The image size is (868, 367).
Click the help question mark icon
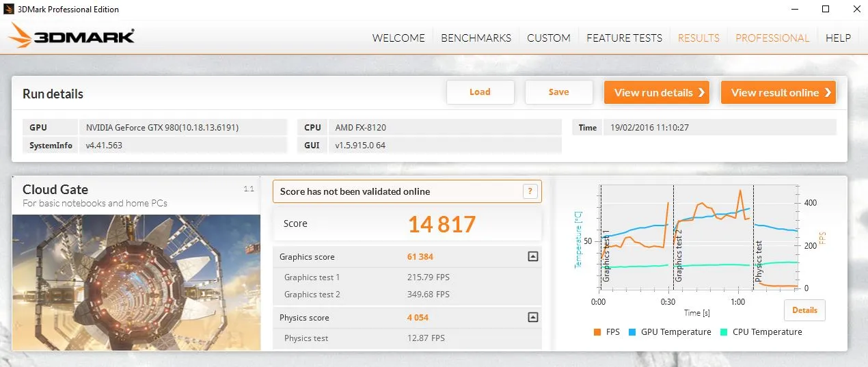pos(530,192)
